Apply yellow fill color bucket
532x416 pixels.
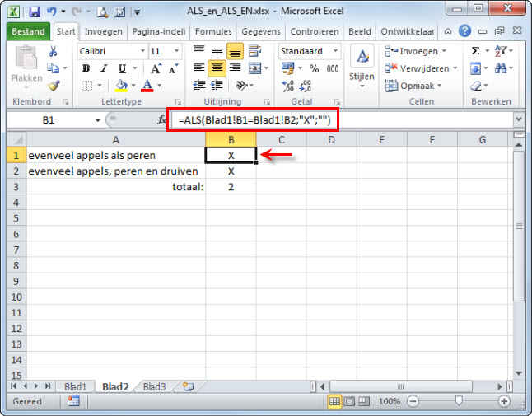(121, 86)
